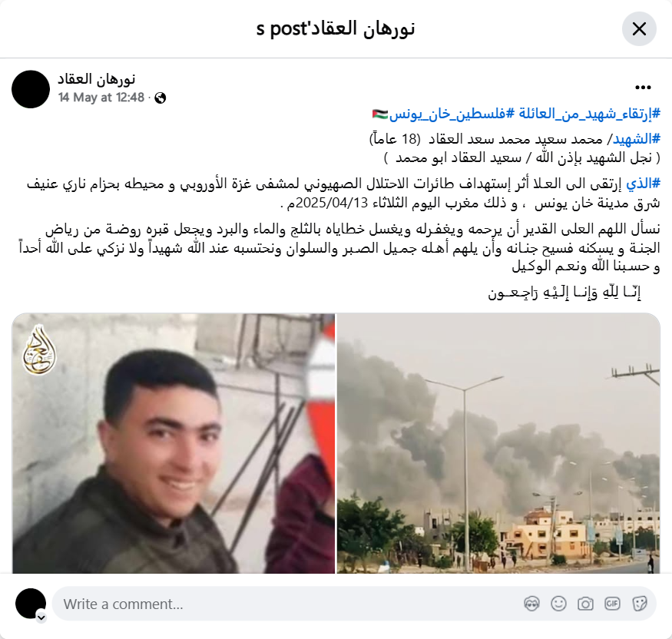Open the smoke over buildings photo
This screenshot has width=672, height=639.
(x=498, y=443)
